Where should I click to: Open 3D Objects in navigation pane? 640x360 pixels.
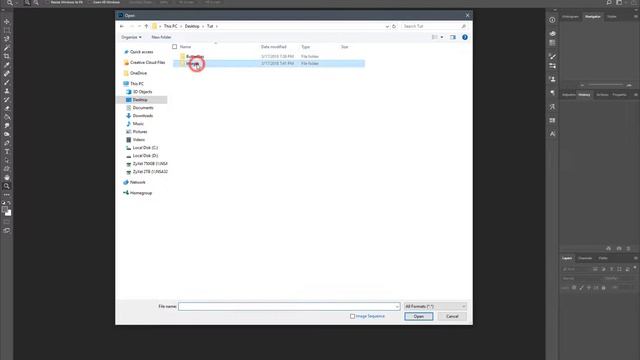click(142, 92)
